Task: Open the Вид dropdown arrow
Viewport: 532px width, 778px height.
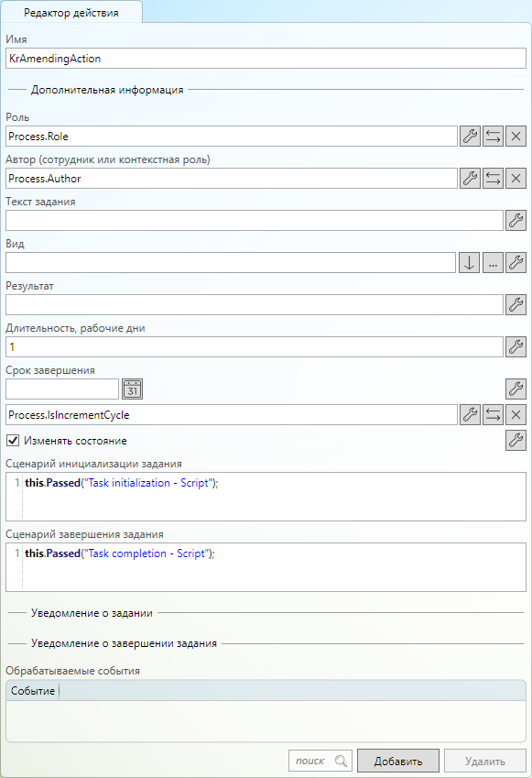Action: [x=469, y=262]
